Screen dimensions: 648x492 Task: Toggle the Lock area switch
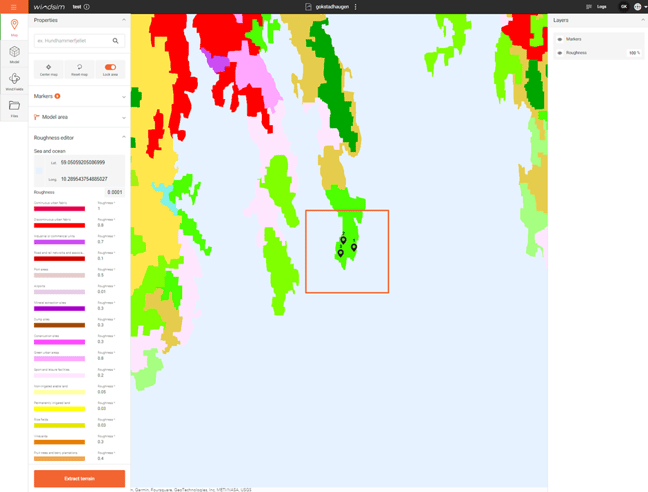pyautogui.click(x=110, y=68)
